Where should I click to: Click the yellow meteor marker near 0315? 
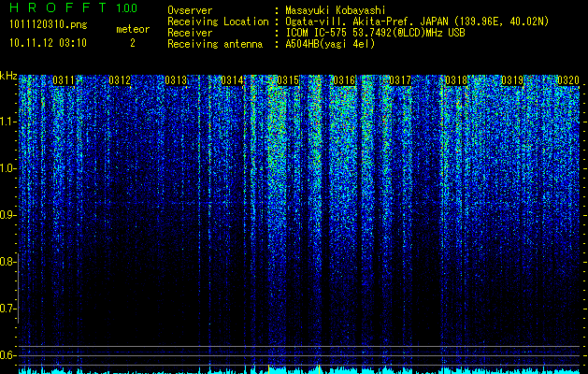(x=269, y=369)
